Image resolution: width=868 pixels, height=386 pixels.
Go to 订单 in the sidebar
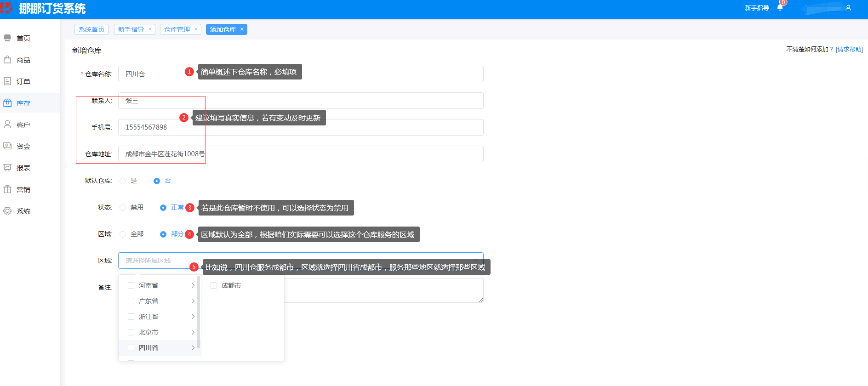23,82
